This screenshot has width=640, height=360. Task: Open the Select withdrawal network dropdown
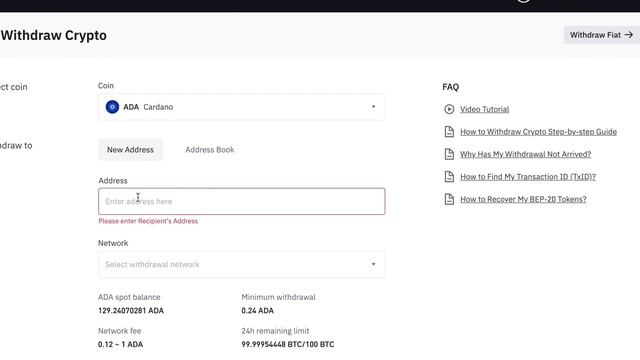[241, 264]
